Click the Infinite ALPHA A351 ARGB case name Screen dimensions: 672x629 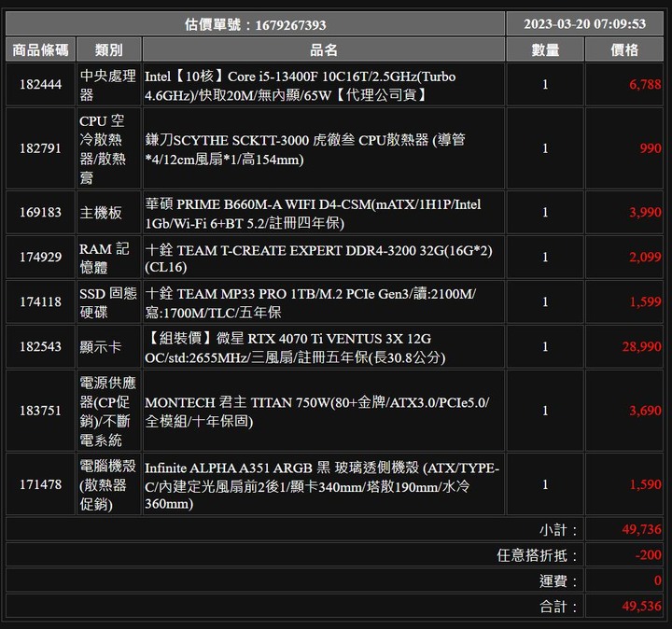click(322, 485)
